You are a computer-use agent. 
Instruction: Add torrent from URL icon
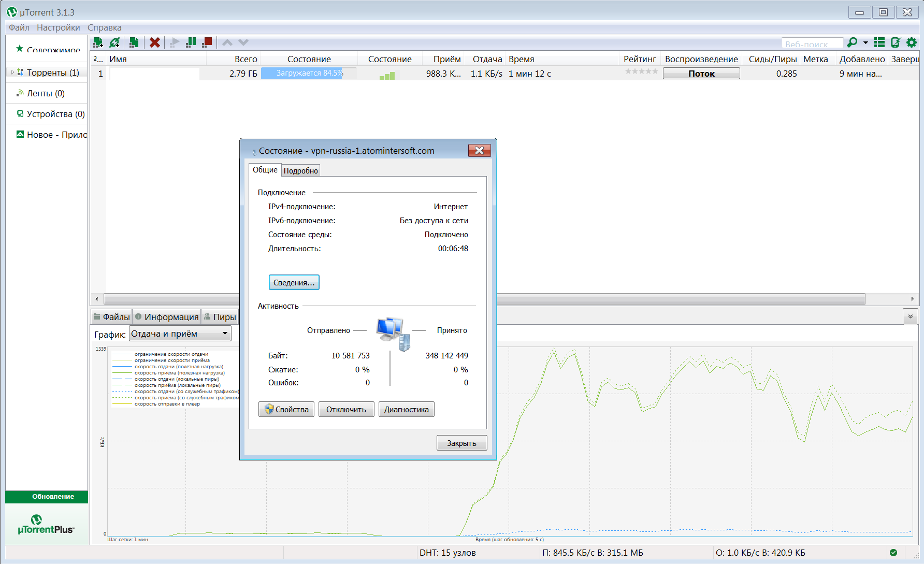tap(114, 42)
